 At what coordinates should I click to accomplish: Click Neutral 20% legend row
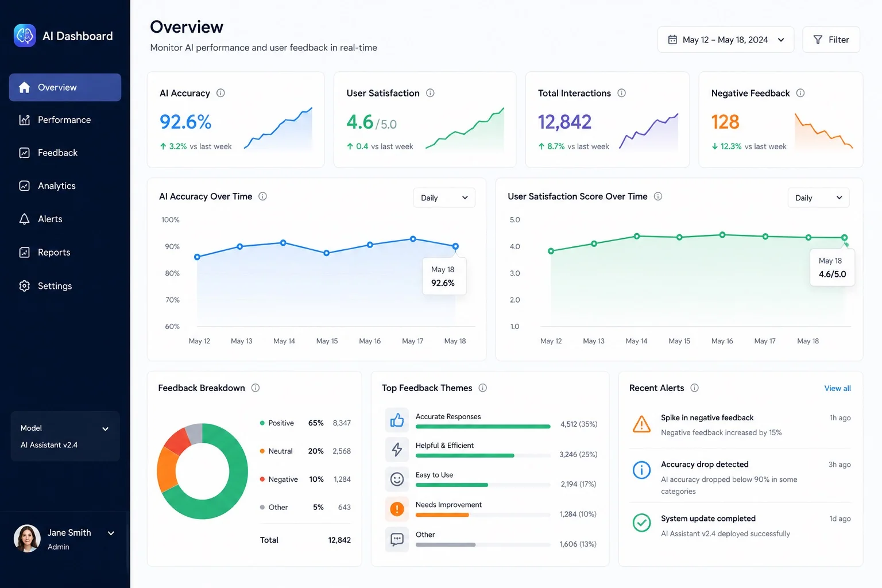[305, 451]
